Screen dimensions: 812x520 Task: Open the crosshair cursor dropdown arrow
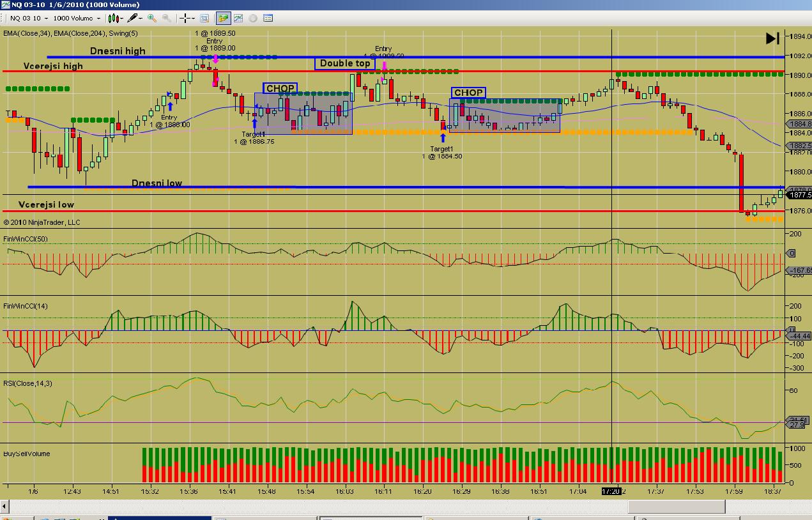point(194,19)
